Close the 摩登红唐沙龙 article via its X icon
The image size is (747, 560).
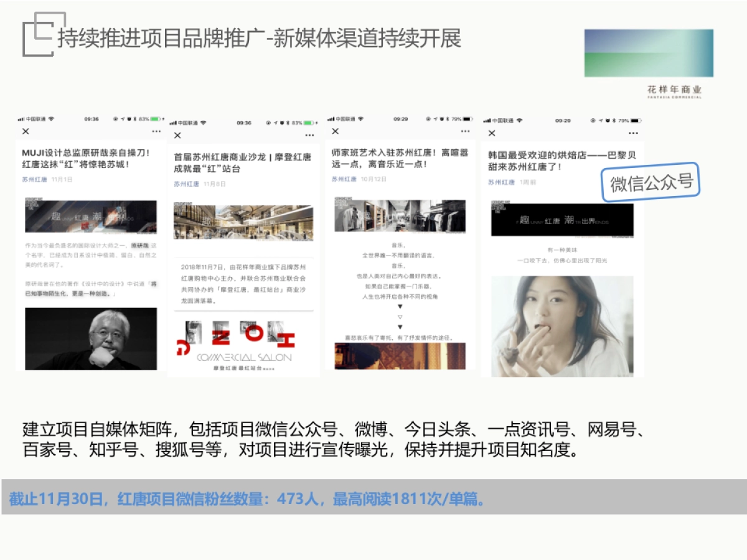click(x=179, y=134)
